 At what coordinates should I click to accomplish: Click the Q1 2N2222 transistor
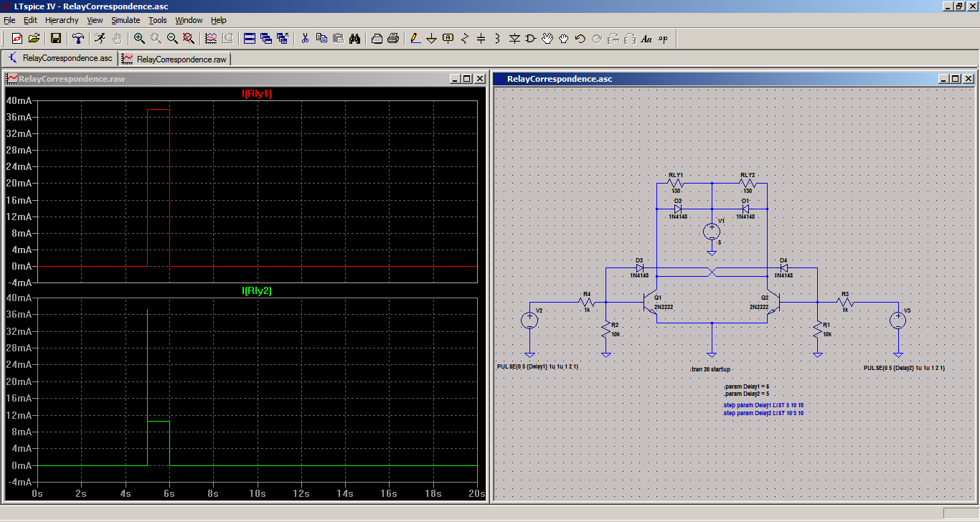click(651, 303)
